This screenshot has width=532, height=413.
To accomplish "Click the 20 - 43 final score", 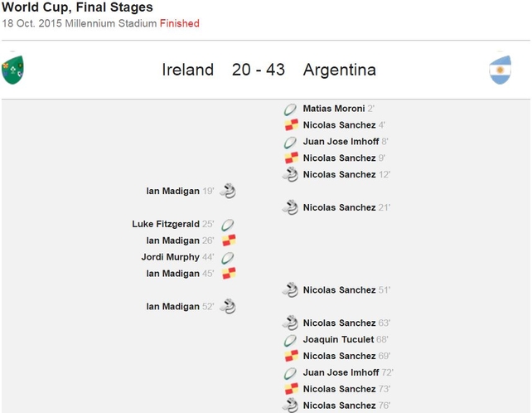I will 259,70.
